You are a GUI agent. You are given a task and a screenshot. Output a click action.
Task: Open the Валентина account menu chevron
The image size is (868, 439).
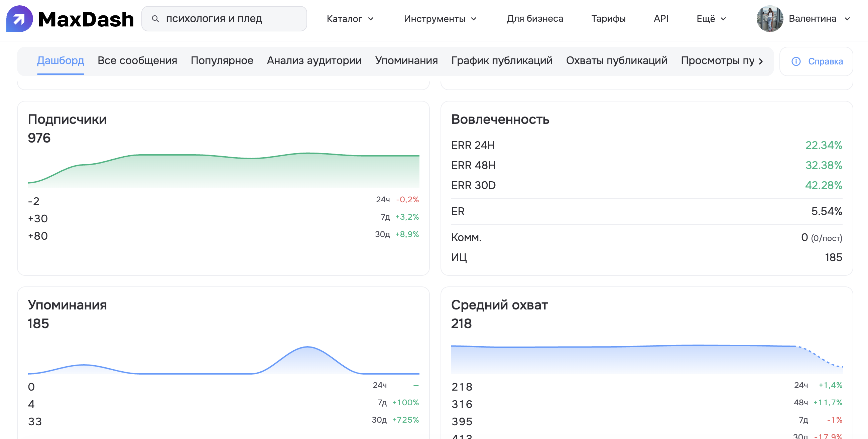click(847, 19)
